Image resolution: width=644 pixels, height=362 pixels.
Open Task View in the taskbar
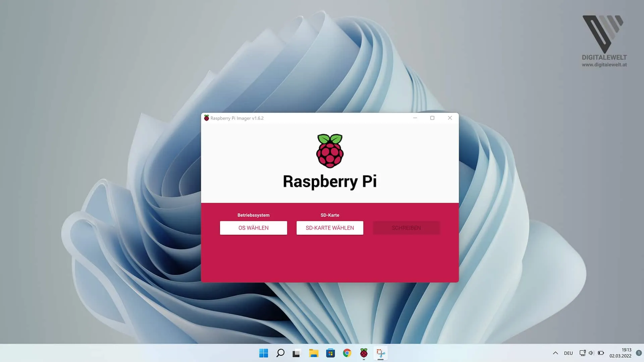coord(296,353)
